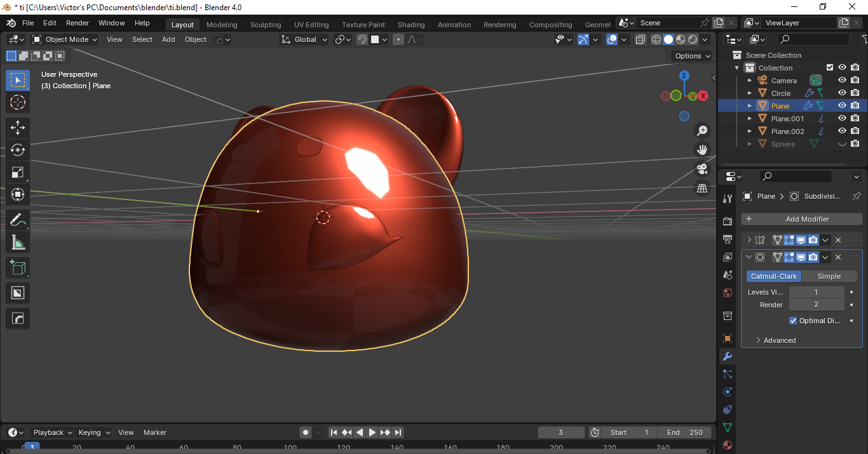Open the Keying dropdown in timeline

click(94, 432)
